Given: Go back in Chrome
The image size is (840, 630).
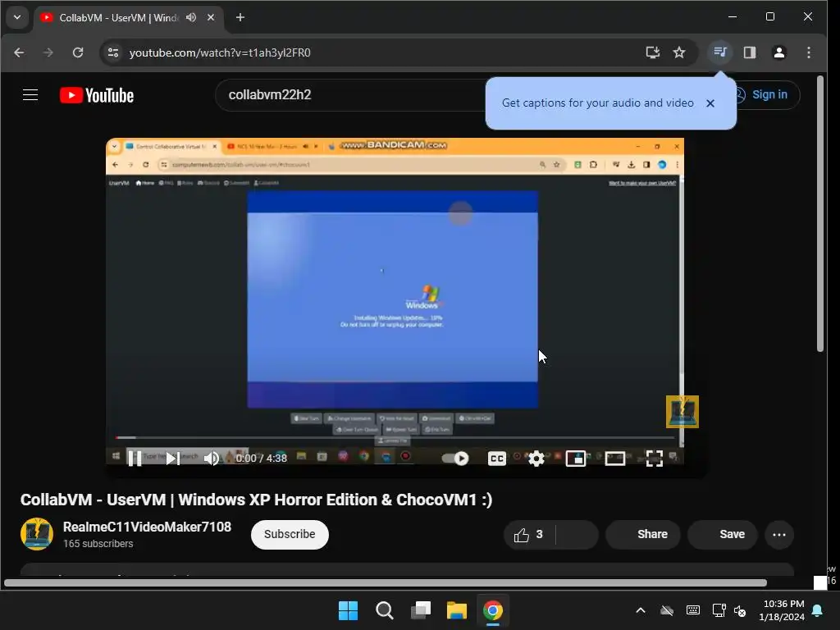Looking at the screenshot, I should [20, 52].
